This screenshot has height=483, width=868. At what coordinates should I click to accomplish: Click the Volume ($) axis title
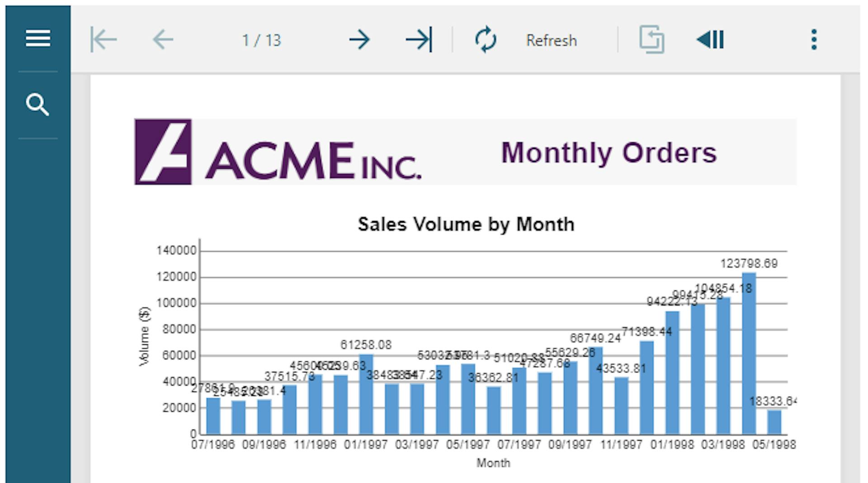click(x=144, y=336)
